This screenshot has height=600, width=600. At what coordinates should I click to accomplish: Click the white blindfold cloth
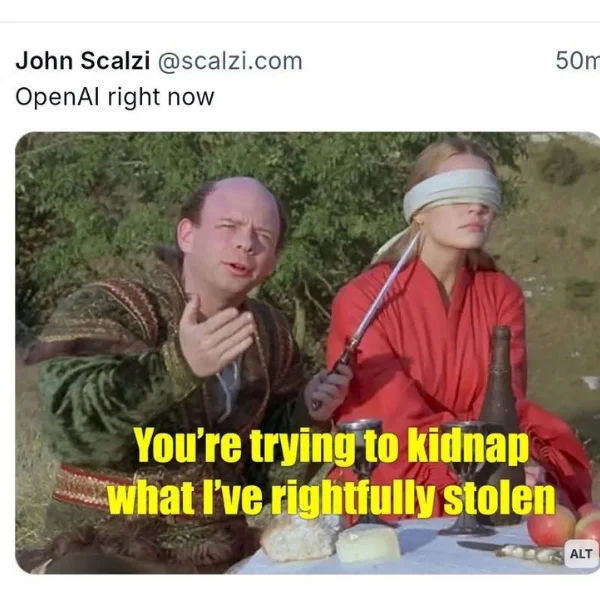452,193
